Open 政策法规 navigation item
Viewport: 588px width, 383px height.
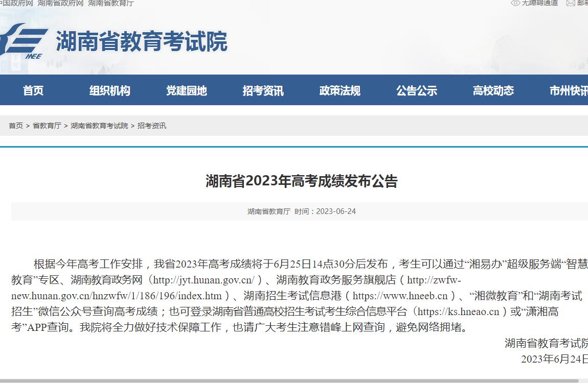click(340, 90)
